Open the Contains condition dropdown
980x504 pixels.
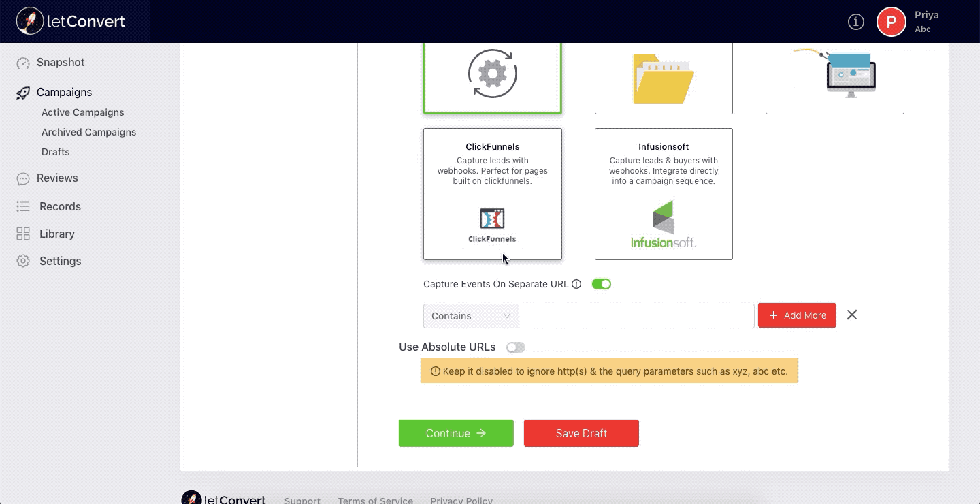471,316
